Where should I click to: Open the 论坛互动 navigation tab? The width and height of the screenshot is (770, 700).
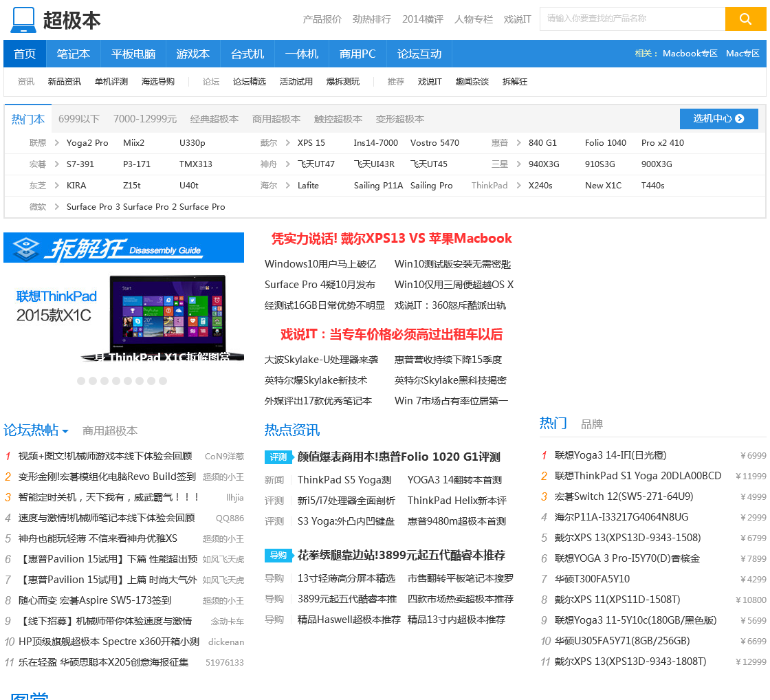click(419, 54)
